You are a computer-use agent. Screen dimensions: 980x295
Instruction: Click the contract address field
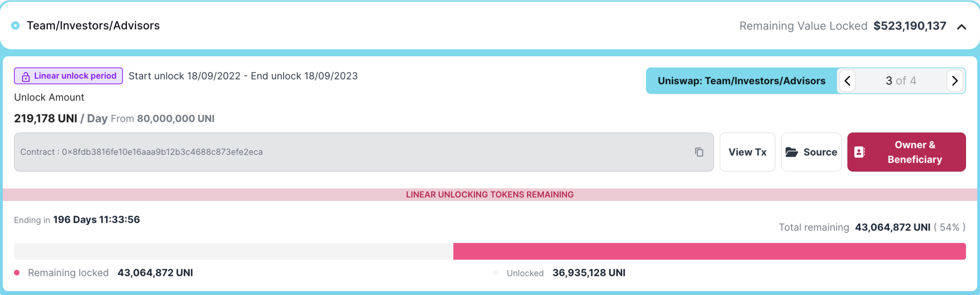click(x=364, y=152)
